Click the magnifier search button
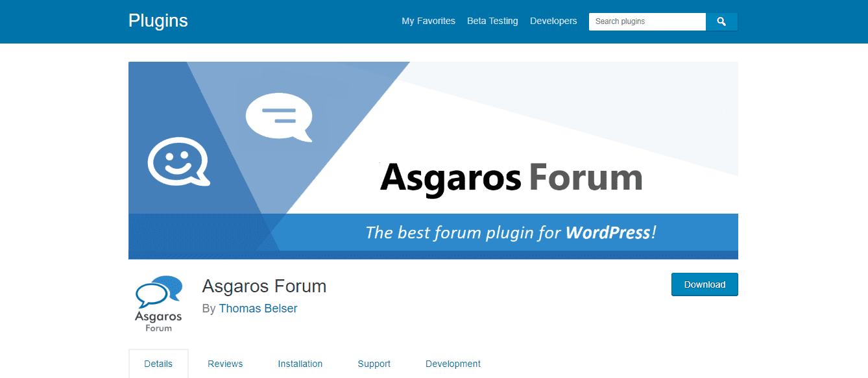The width and height of the screenshot is (868, 378). [x=721, y=21]
